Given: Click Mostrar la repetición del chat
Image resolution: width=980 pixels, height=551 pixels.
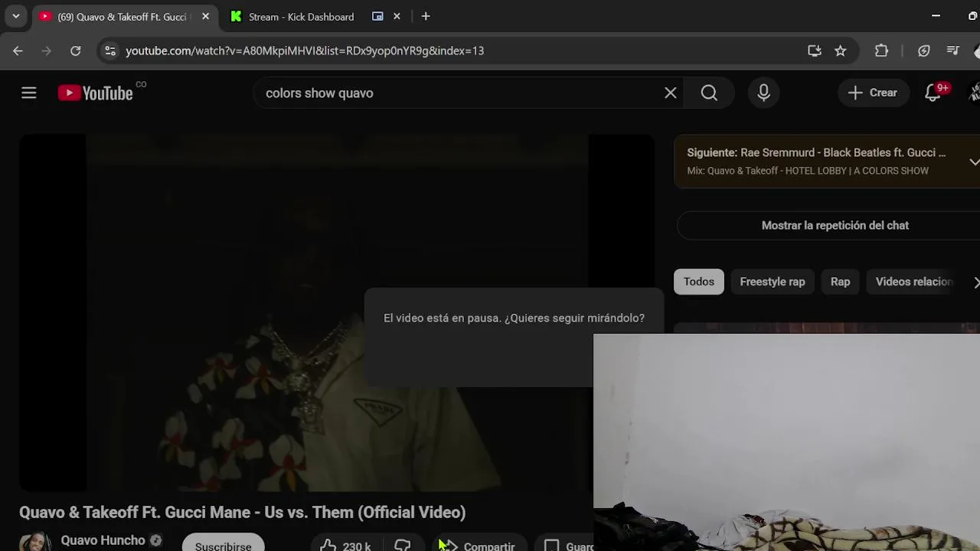Looking at the screenshot, I should point(835,225).
